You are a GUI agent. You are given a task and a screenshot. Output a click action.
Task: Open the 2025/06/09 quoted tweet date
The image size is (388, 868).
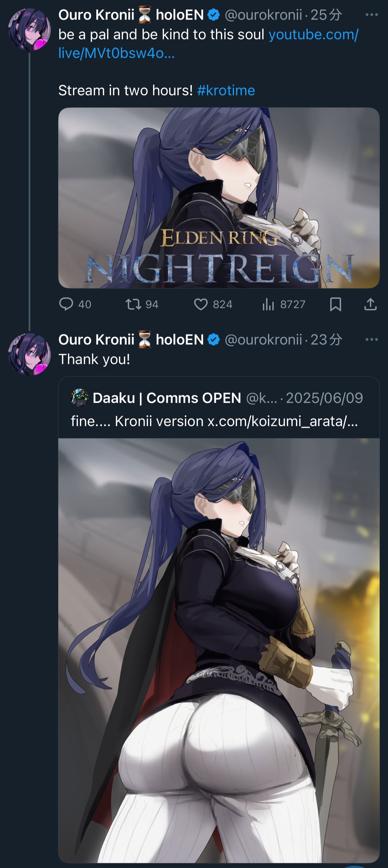click(324, 398)
